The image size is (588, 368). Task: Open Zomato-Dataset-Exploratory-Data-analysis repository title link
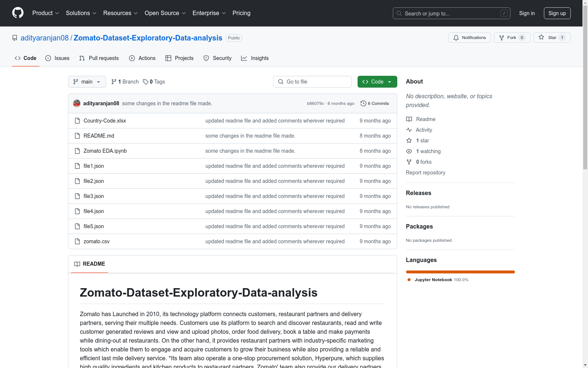(x=148, y=38)
